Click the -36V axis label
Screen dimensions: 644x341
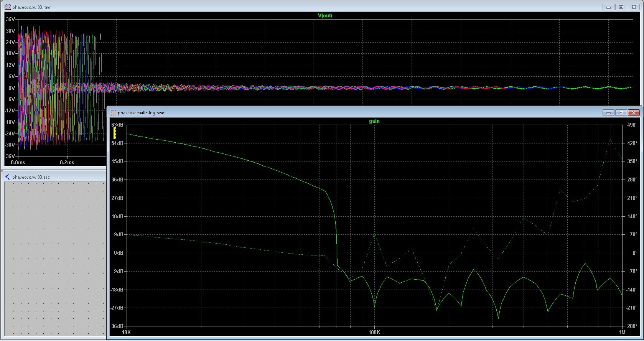click(x=10, y=156)
